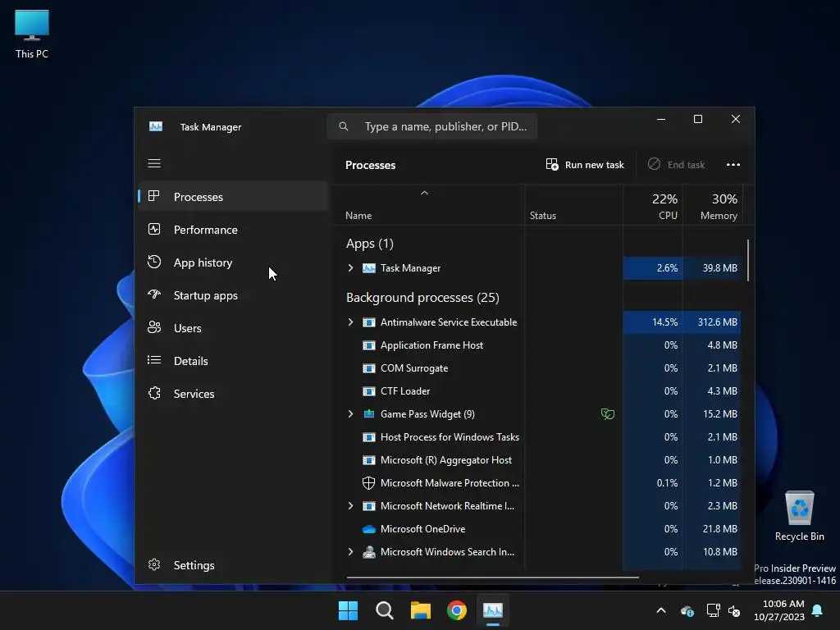Image resolution: width=840 pixels, height=630 pixels.
Task: Click the Startup apps gauge icon
Action: tap(153, 294)
